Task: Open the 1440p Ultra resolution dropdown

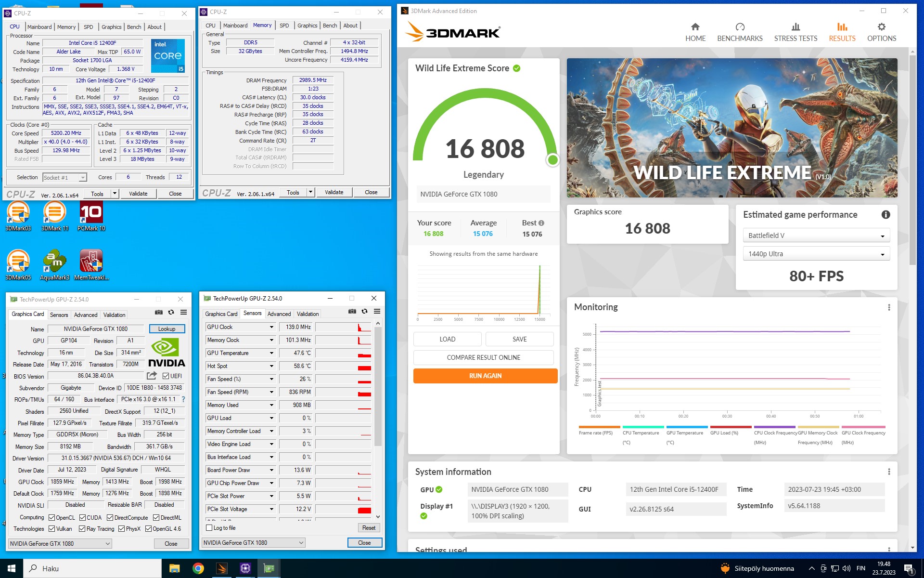Action: tap(816, 254)
